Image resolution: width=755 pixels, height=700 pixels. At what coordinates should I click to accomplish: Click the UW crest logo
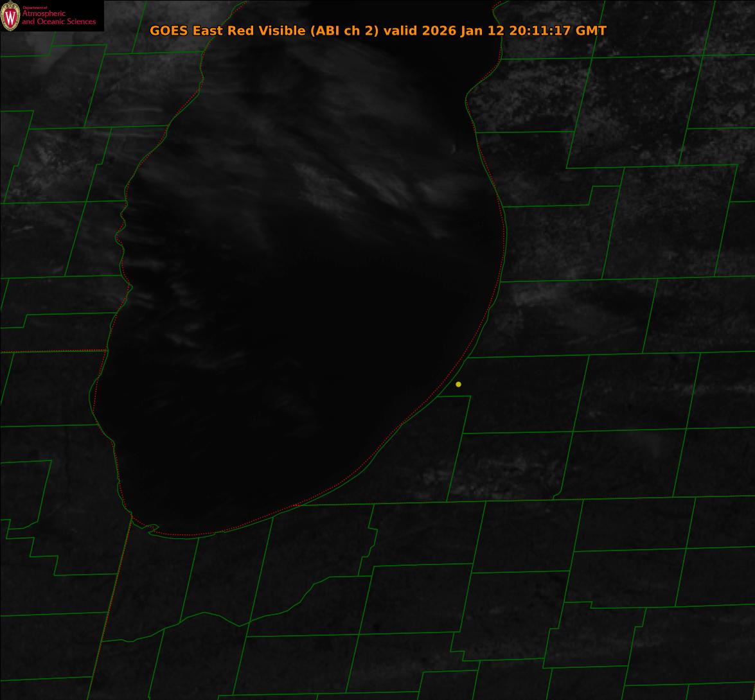(x=10, y=16)
